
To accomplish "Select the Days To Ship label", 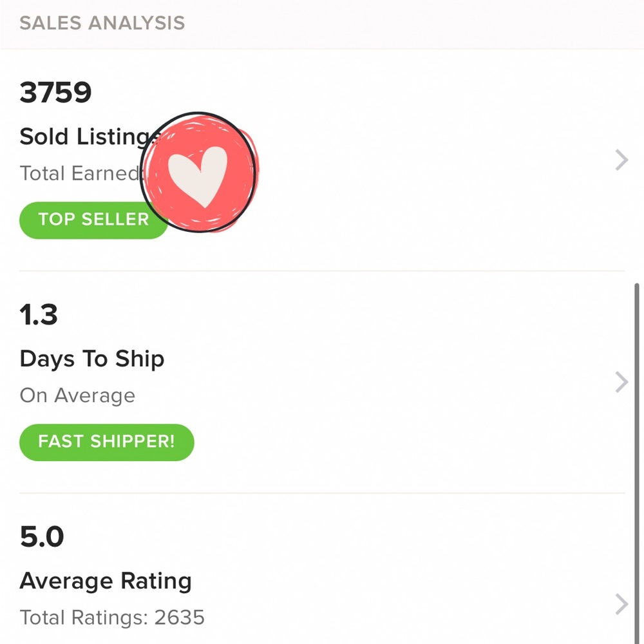I will click(92, 359).
